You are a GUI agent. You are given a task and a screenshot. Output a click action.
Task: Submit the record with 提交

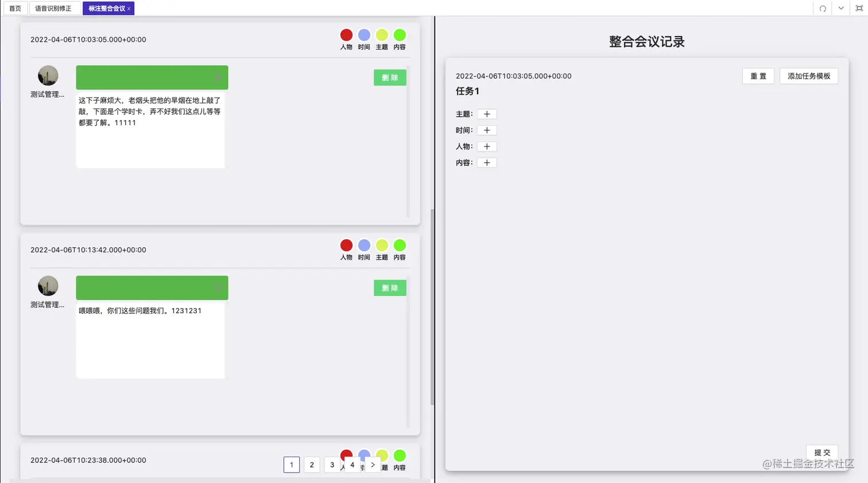point(822,452)
